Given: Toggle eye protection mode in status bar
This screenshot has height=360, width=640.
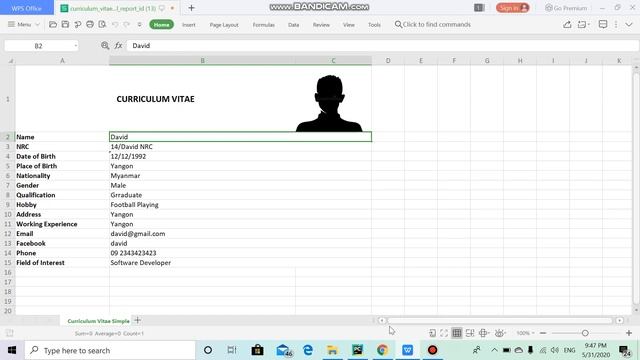Looking at the screenshot, I should [500, 333].
